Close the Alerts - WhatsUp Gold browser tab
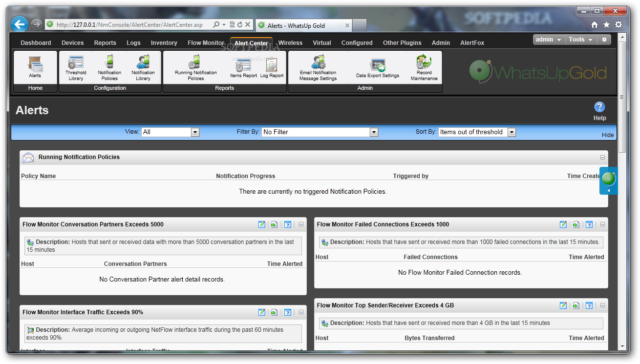640x364 pixels. click(347, 25)
